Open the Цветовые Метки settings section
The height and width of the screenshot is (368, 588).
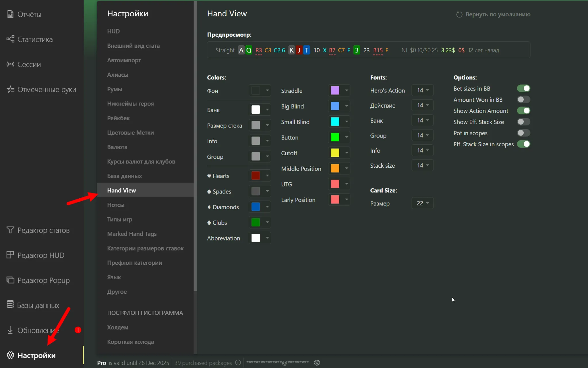[130, 133]
